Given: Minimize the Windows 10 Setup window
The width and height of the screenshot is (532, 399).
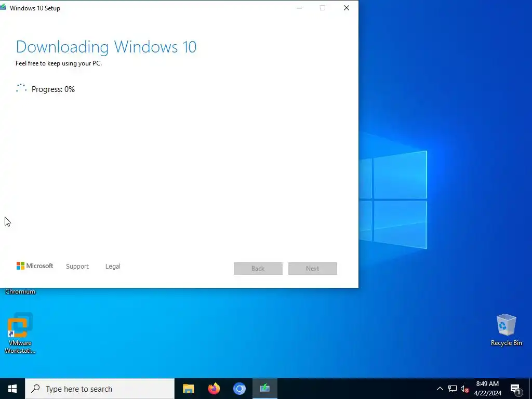Looking at the screenshot, I should pos(299,8).
